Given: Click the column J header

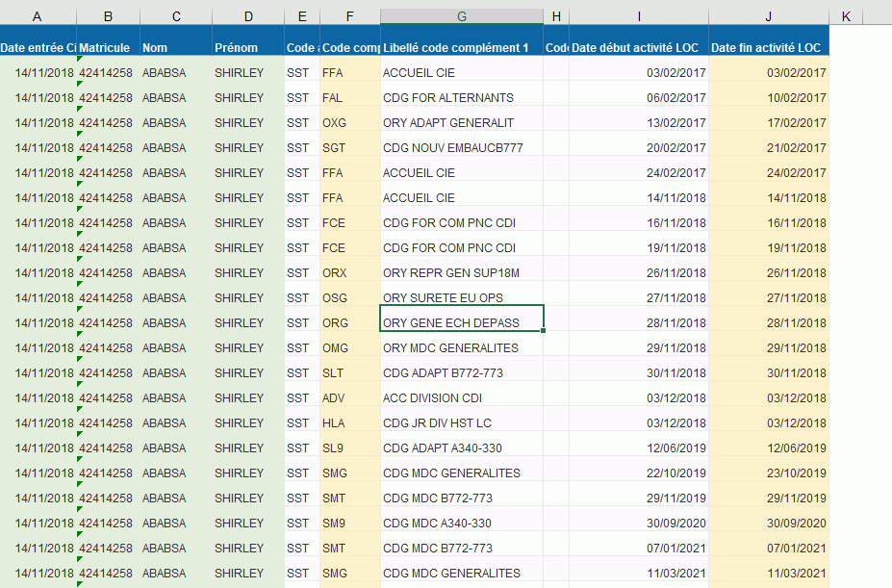Looking at the screenshot, I should [x=768, y=16].
